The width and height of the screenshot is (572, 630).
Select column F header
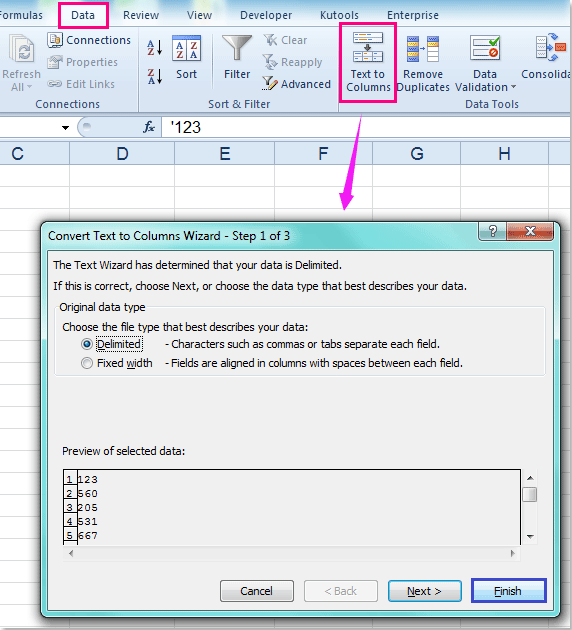pyautogui.click(x=323, y=153)
